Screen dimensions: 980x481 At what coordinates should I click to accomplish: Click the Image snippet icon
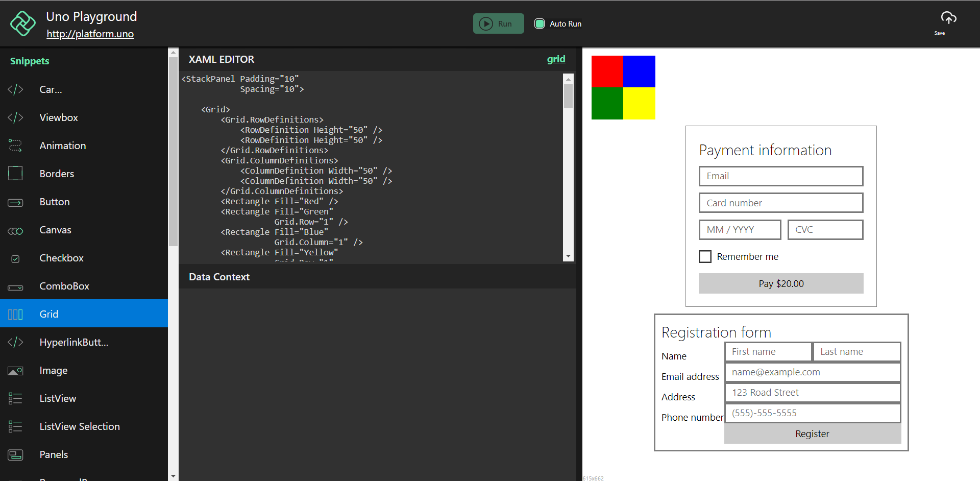[x=15, y=371]
